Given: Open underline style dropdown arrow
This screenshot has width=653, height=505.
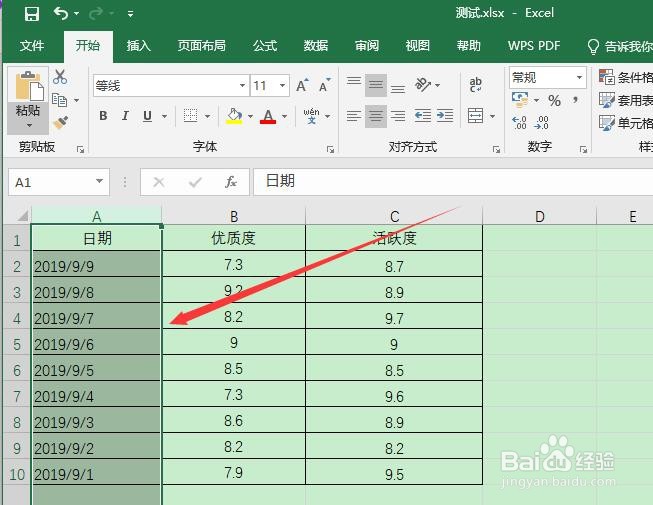Looking at the screenshot, I should tap(165, 116).
